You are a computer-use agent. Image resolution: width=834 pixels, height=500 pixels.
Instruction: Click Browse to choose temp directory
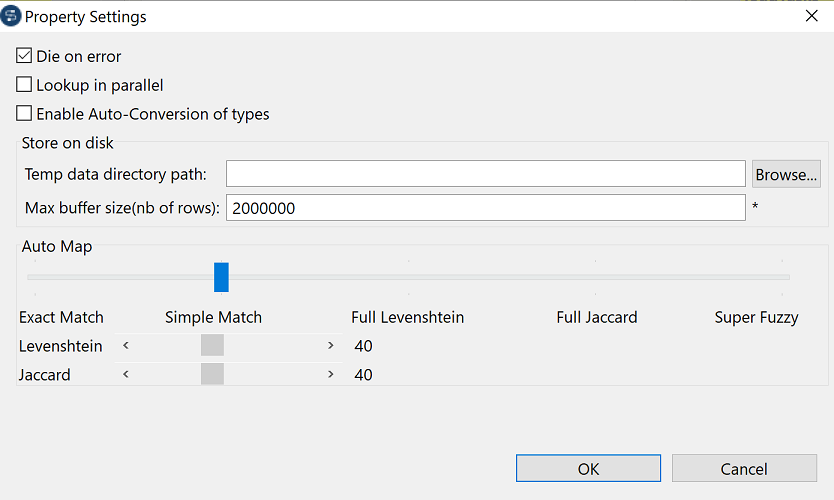786,174
